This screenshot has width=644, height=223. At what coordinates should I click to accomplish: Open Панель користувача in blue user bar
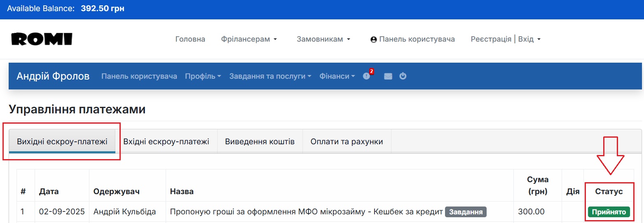[139, 76]
